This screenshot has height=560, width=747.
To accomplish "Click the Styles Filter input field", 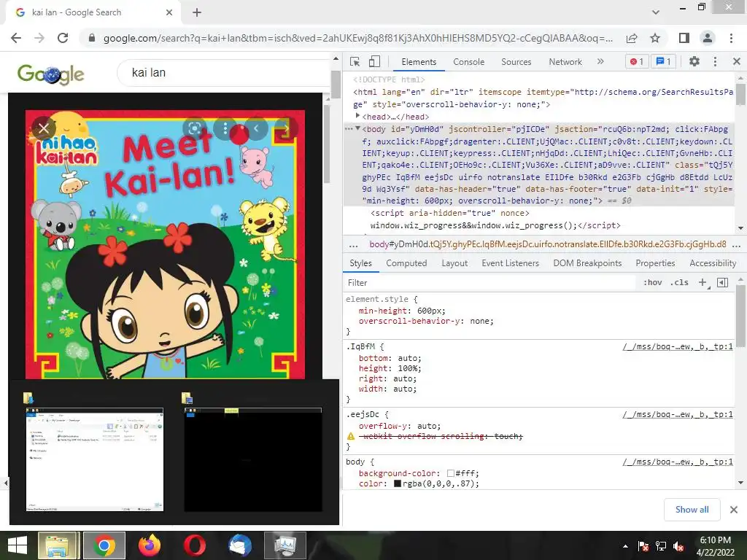I will (x=491, y=283).
